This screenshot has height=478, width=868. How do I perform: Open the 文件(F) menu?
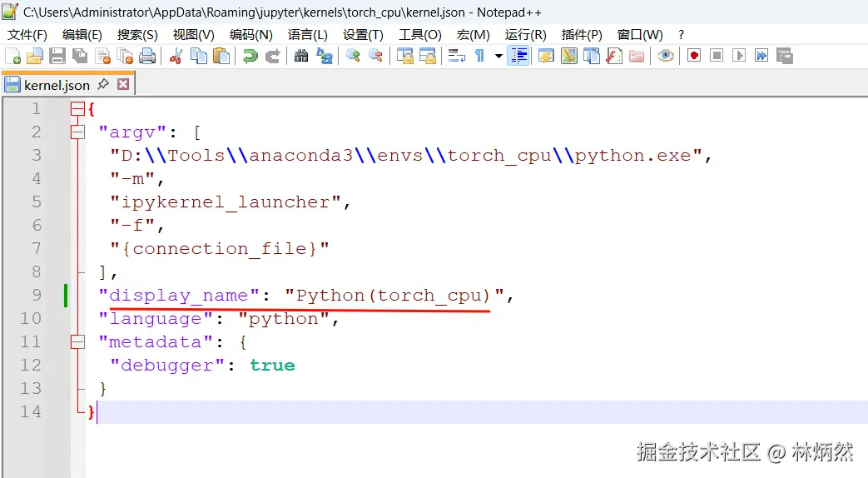pos(27,35)
